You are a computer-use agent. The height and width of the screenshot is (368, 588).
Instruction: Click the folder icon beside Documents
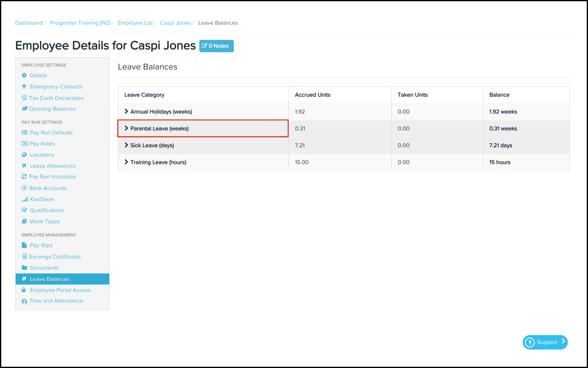(x=24, y=268)
